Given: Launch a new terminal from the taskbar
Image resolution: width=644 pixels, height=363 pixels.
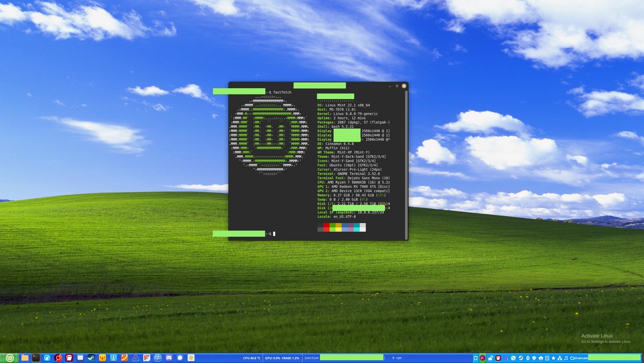Looking at the screenshot, I should (x=36, y=358).
